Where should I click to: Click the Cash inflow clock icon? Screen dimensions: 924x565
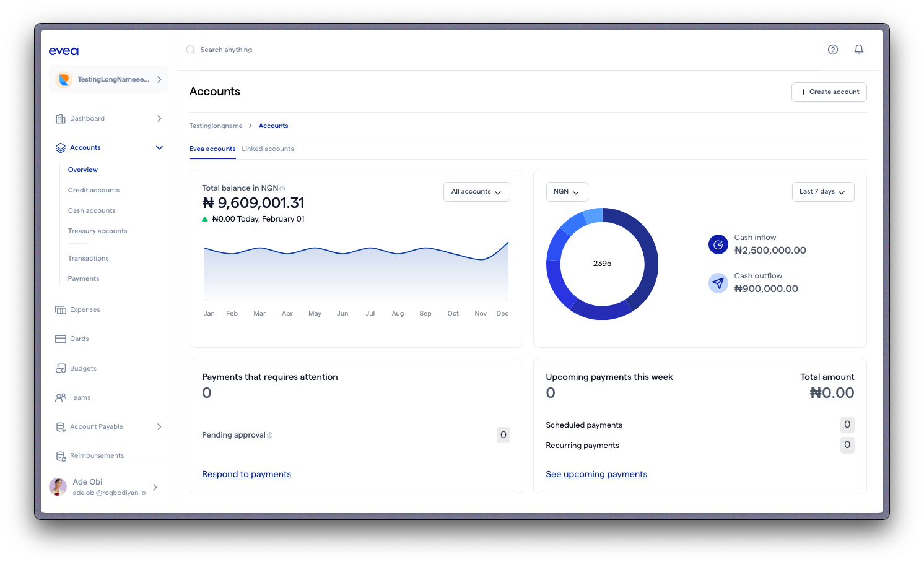718,244
